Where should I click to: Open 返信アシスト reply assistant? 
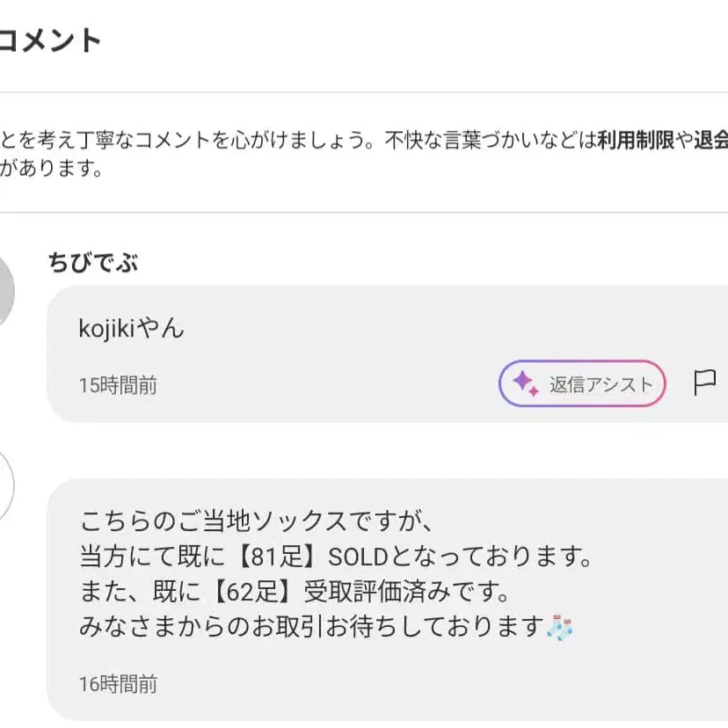(582, 383)
